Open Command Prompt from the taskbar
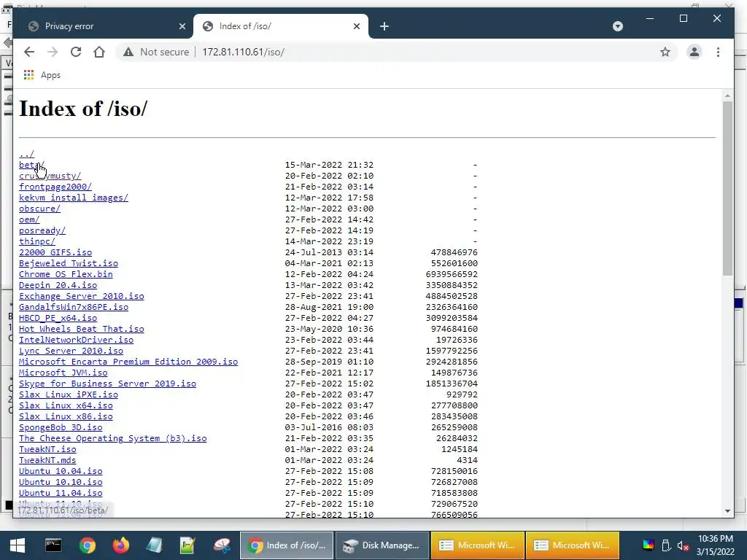Screen dimensions: 747x560 click(x=53, y=545)
